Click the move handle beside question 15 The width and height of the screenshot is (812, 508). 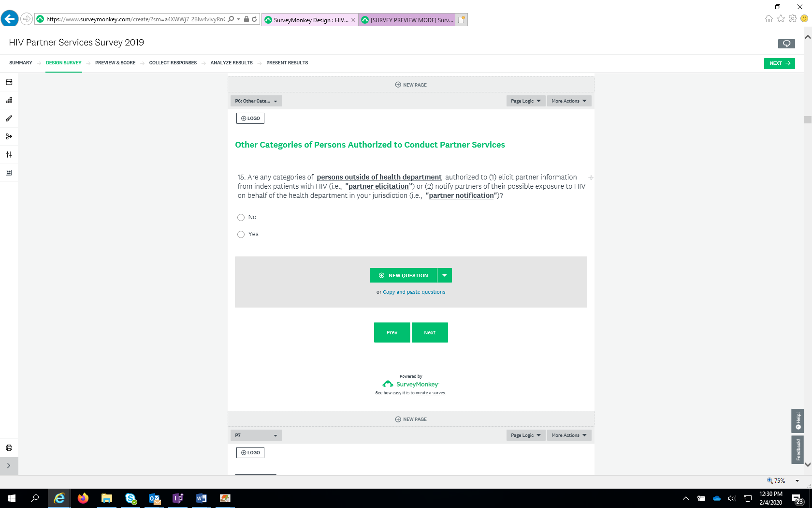591,178
